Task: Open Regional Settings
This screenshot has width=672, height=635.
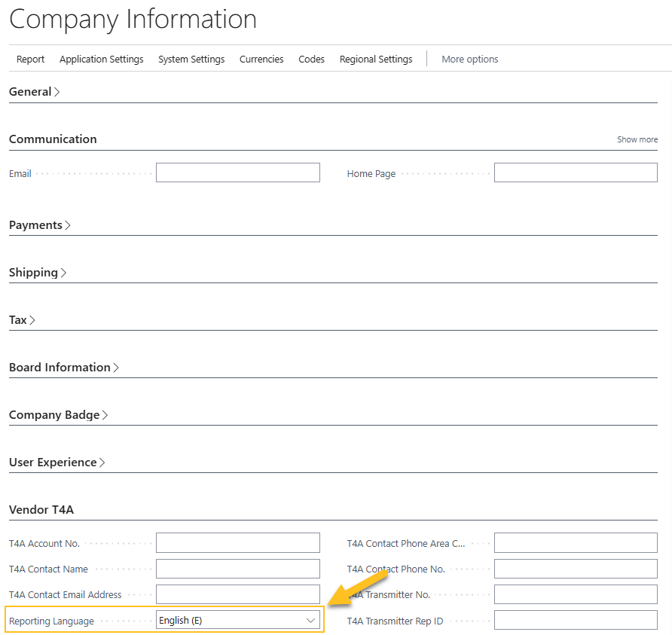Action: [376, 59]
